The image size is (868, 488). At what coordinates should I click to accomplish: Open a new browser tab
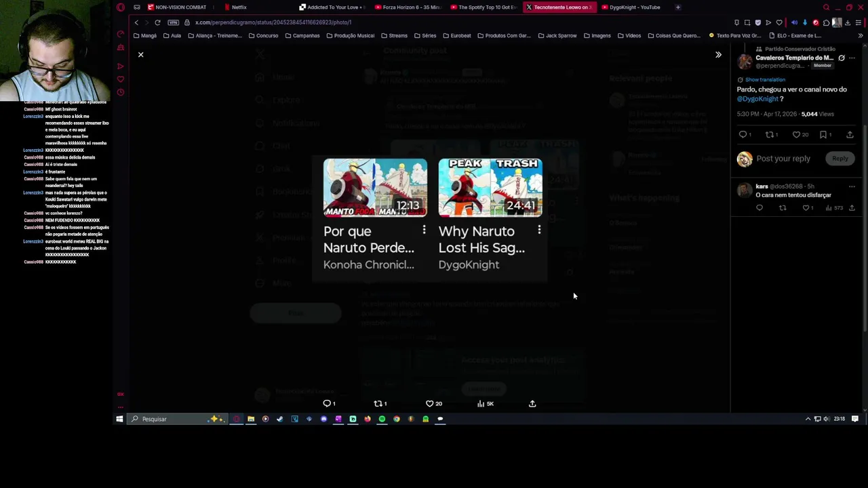677,7
